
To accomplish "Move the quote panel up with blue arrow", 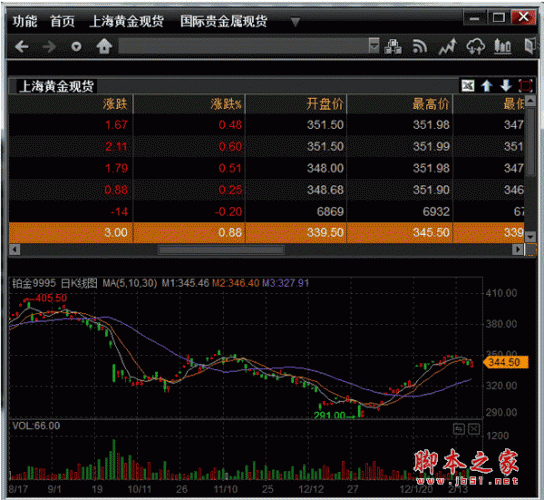I will point(487,85).
